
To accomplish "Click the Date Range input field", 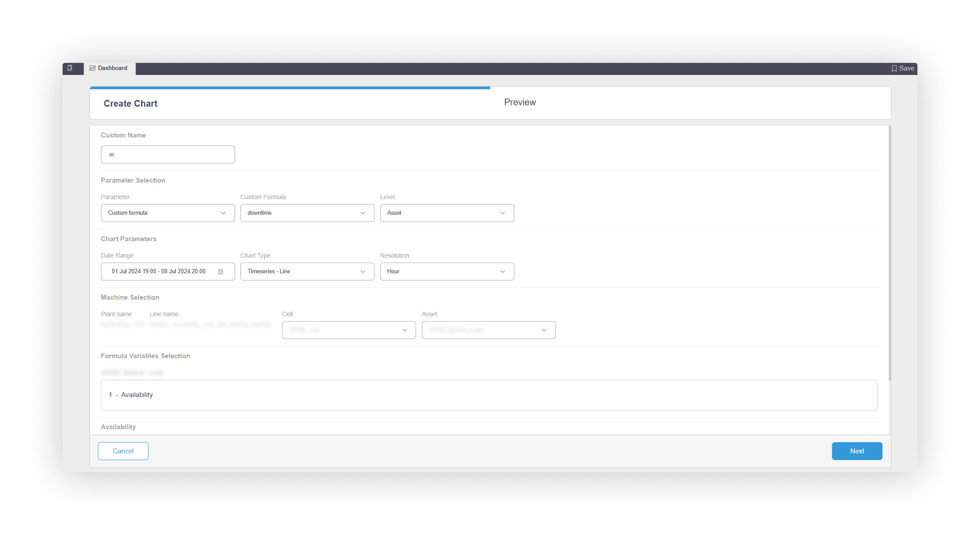I will pos(168,272).
